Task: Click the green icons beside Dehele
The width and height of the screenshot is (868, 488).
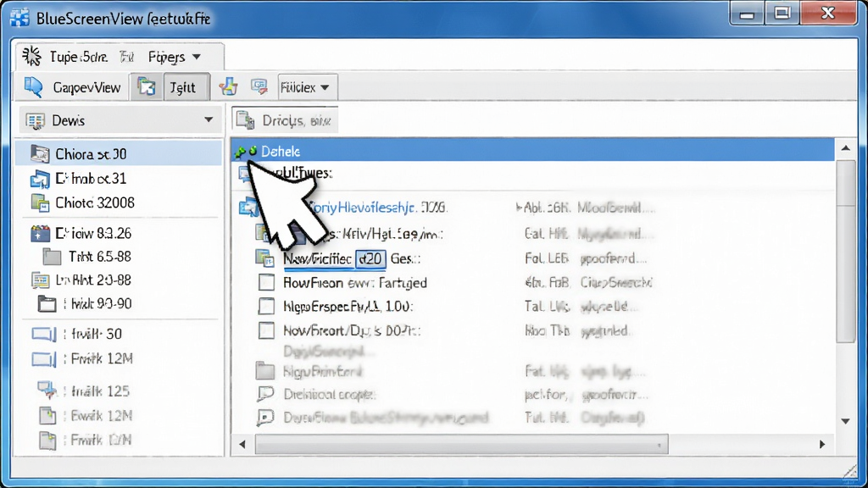Action: (x=246, y=151)
